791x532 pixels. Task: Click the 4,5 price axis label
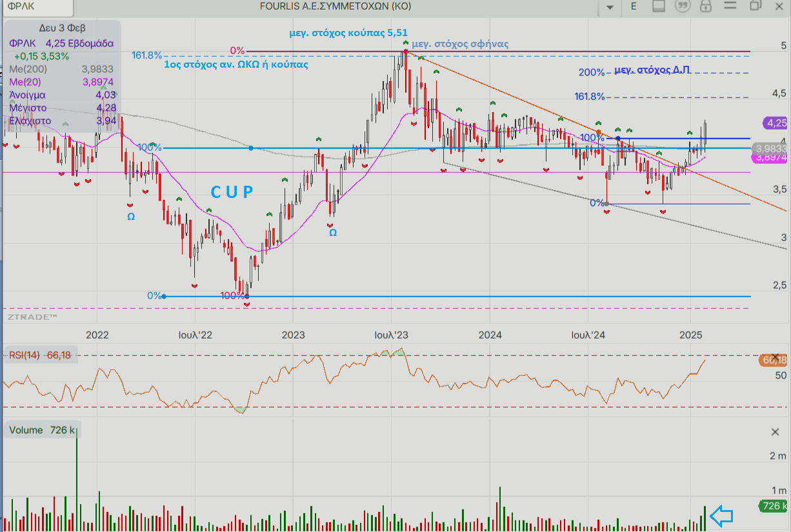(779, 93)
